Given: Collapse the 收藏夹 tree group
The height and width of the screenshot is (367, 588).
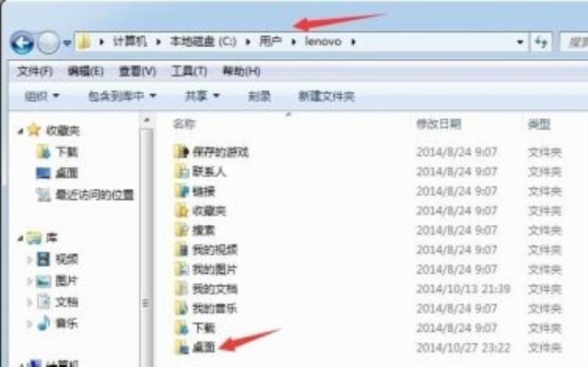Looking at the screenshot, I should pyautogui.click(x=21, y=131).
